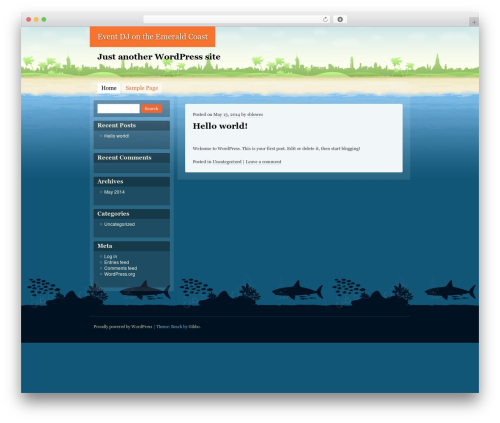The width and height of the screenshot is (500, 423).
Task: Click the browser extension icon beside address bar
Action: click(340, 20)
